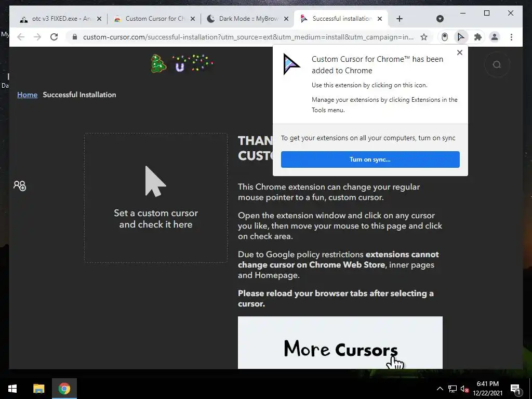The width and height of the screenshot is (532, 399).
Task: Click the Custom Cursor logo in popup
Action: tap(291, 64)
